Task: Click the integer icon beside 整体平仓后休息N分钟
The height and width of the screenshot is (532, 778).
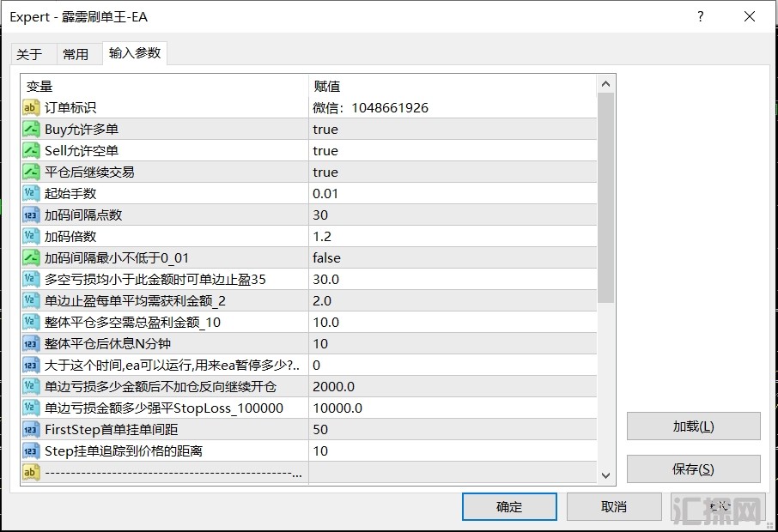Action: point(30,343)
